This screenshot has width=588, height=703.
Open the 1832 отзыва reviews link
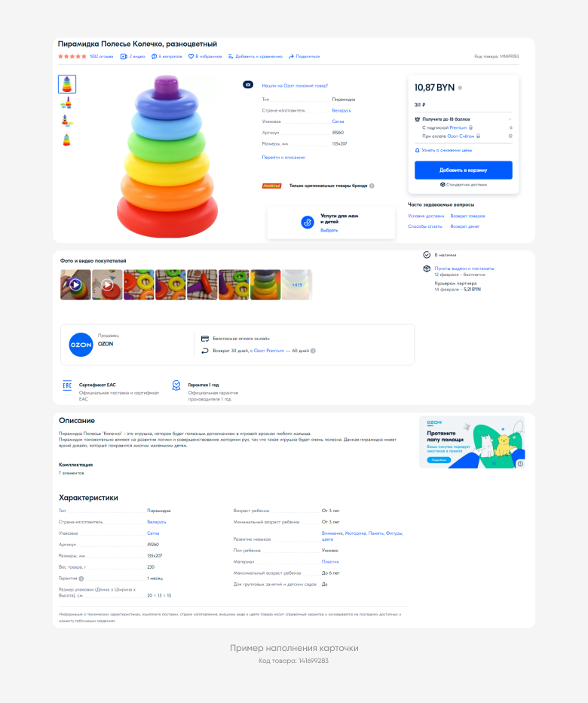coord(101,57)
